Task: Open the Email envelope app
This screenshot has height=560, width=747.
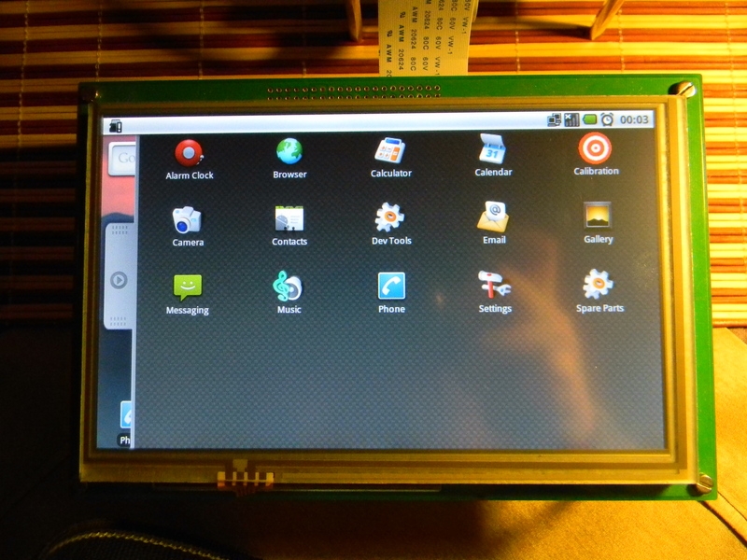Action: 494,223
